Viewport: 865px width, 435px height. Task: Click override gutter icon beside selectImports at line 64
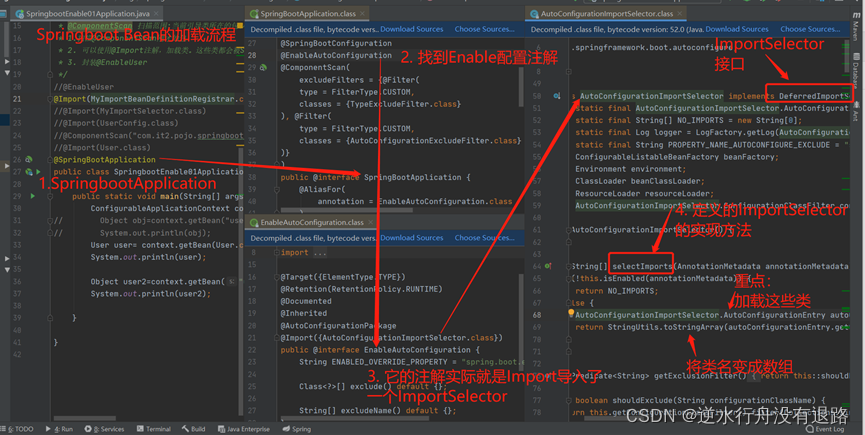548,266
